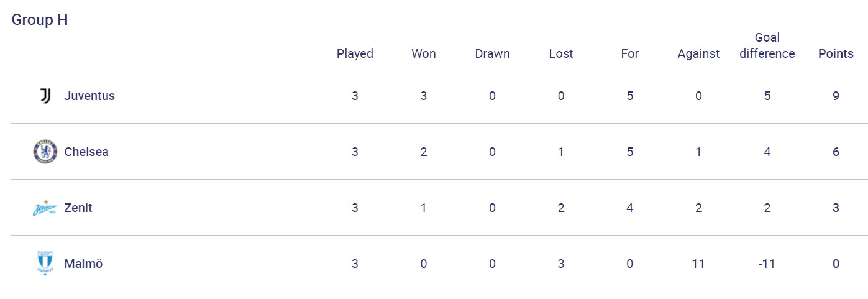Click the Group H heading
The height and width of the screenshot is (299, 868).
coord(40,20)
